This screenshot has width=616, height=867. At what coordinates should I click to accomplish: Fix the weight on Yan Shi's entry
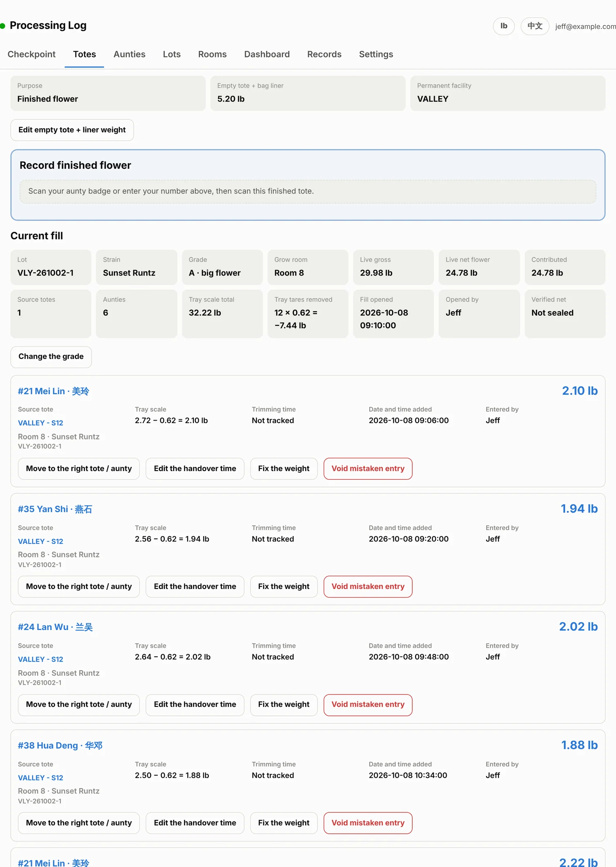[x=284, y=586]
